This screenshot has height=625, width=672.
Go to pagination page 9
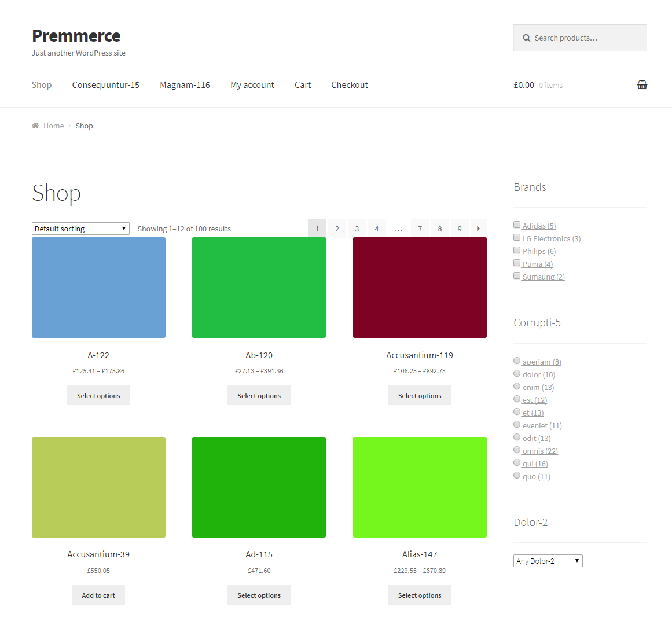tap(460, 229)
